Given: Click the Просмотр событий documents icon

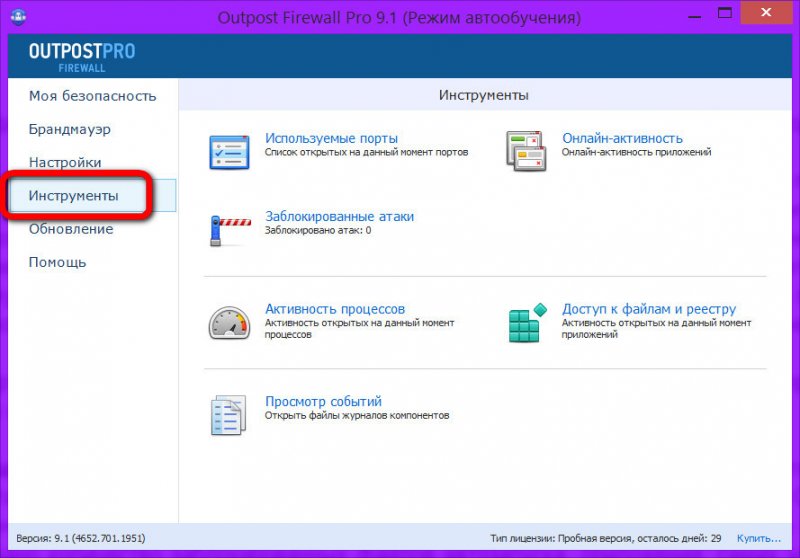Looking at the screenshot, I should pos(228,415).
